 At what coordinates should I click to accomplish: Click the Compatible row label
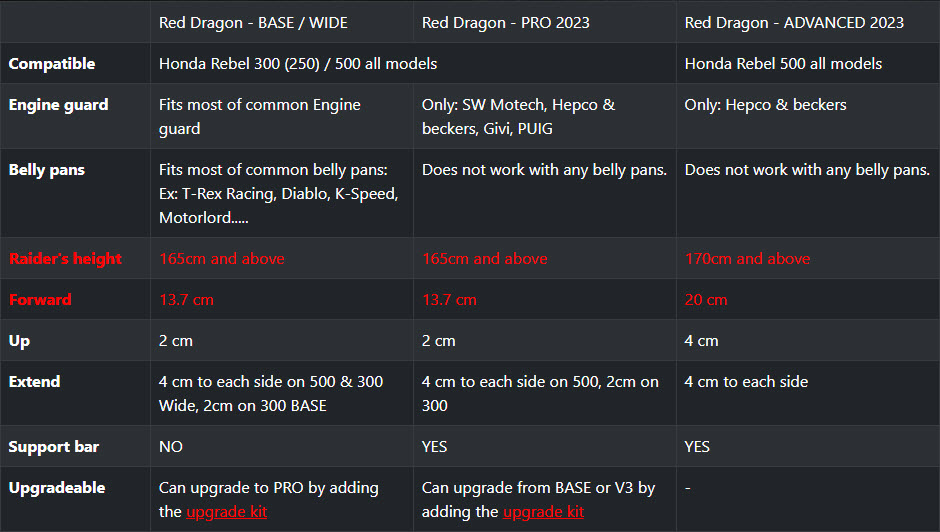coord(52,64)
